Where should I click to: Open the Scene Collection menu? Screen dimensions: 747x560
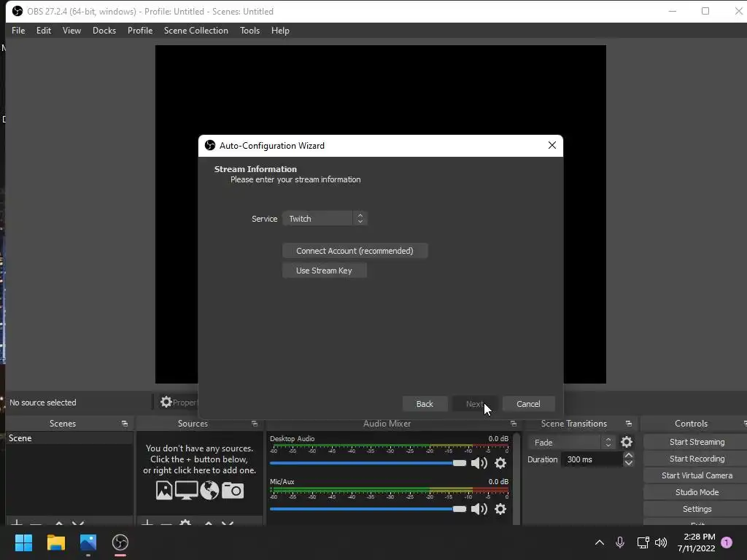click(x=196, y=31)
